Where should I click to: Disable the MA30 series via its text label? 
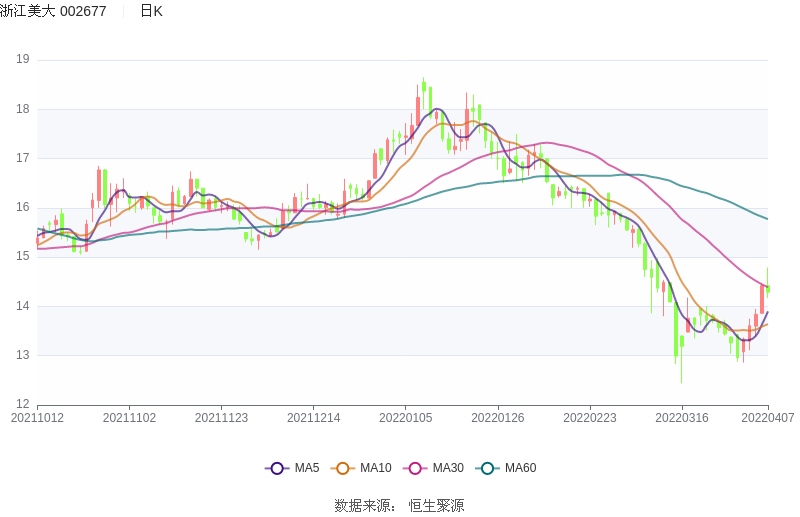pos(448,468)
